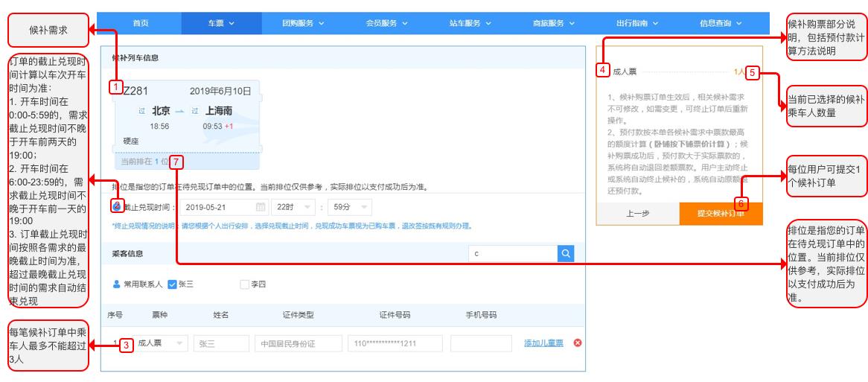The image size is (868, 382).
Task: Open the calendar icon in date field
Action: (261, 208)
